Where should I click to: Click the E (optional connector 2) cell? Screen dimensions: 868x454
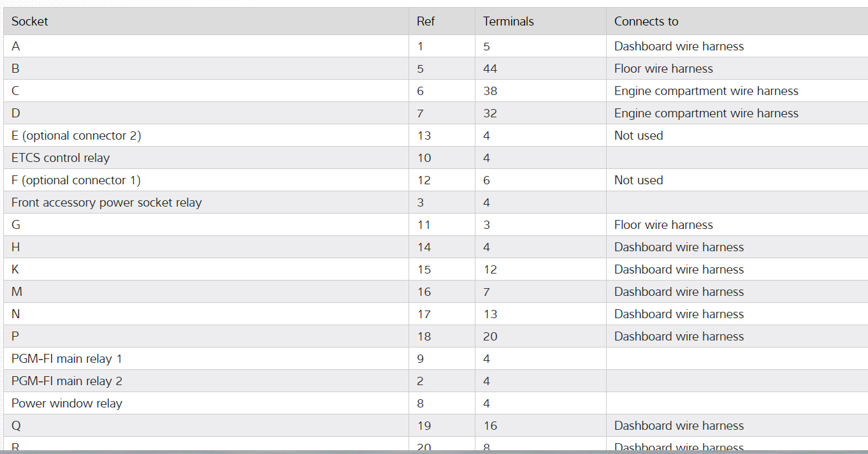pyautogui.click(x=76, y=136)
